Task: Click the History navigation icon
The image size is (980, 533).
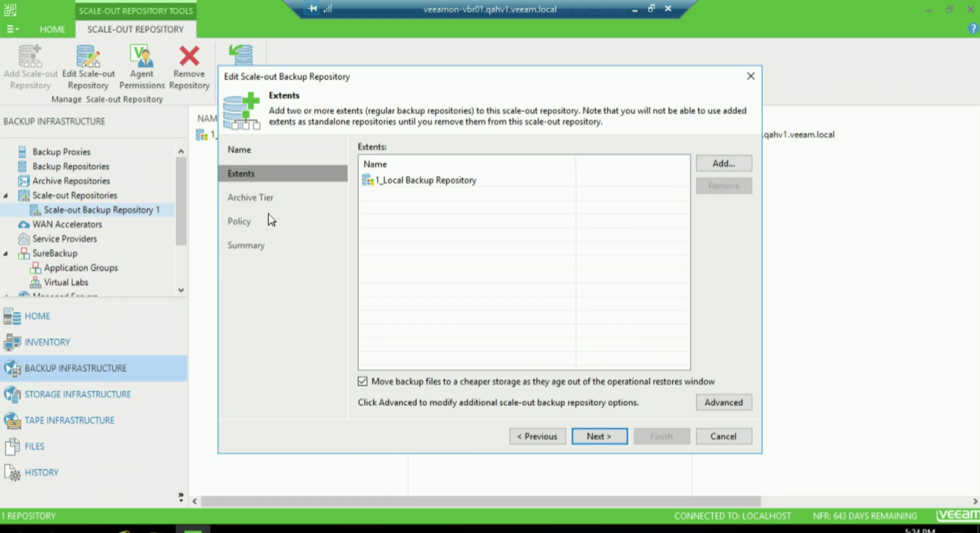Action: coord(12,473)
